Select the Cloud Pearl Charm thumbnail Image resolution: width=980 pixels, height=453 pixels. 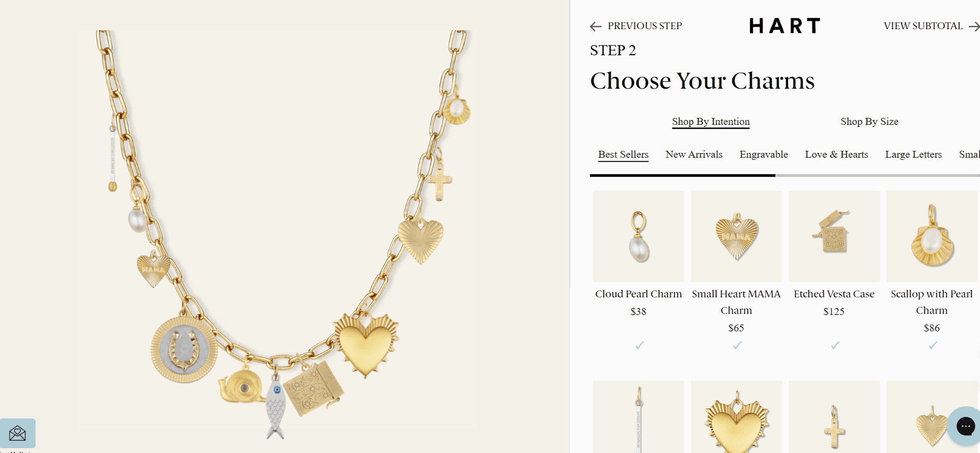click(x=638, y=236)
